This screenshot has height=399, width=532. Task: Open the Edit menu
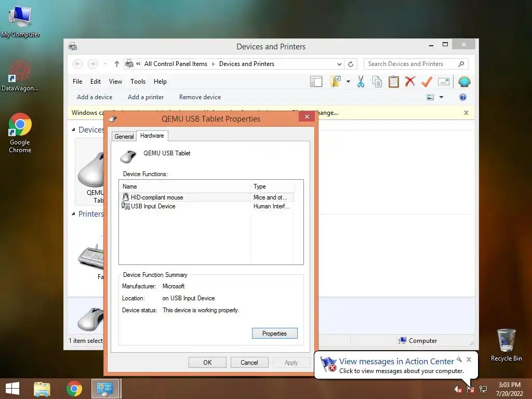click(96, 82)
